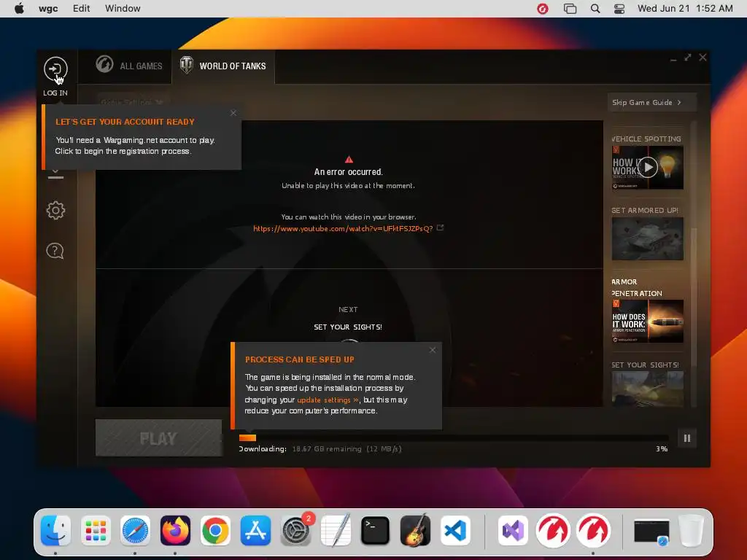Select the World of Tanks tab
This screenshot has height=560, width=747.
[223, 66]
